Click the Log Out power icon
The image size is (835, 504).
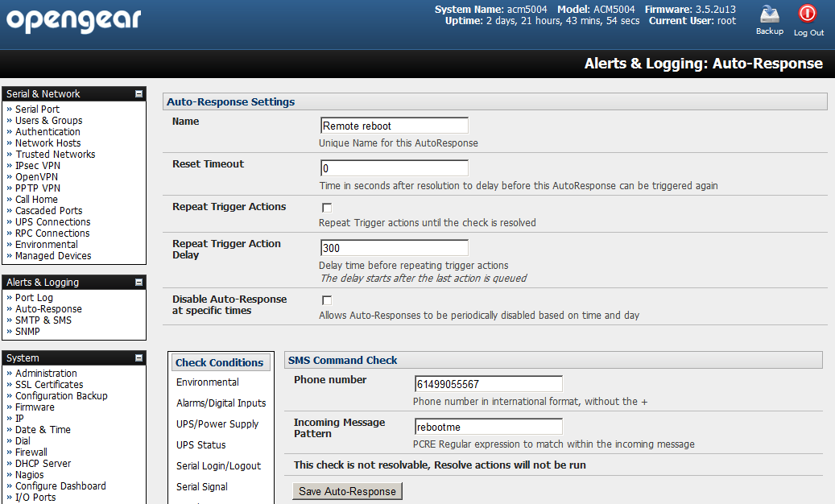coord(808,15)
